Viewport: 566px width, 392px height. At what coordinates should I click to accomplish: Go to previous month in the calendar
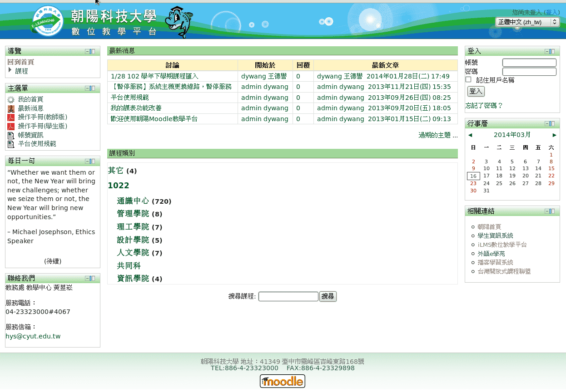(x=470, y=135)
